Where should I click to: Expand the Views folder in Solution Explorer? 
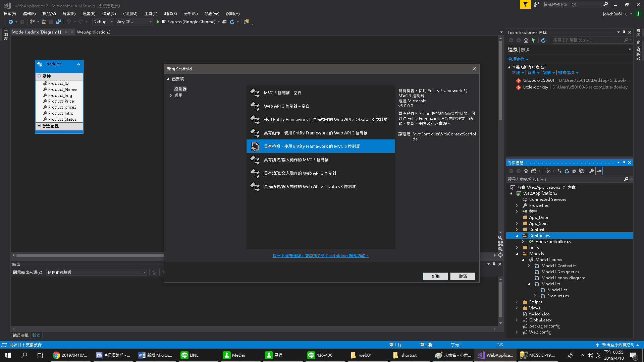[517, 308]
